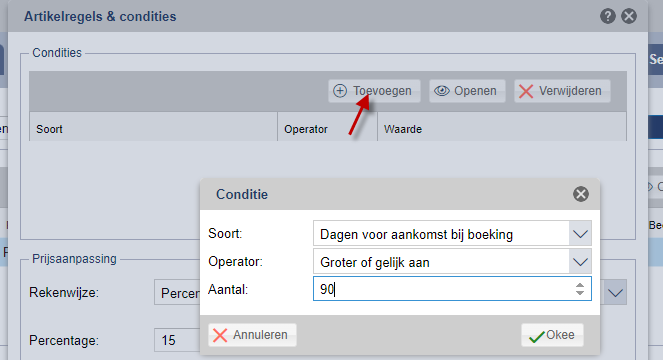Click the help question mark icon
This screenshot has width=663, height=360.
(608, 16)
